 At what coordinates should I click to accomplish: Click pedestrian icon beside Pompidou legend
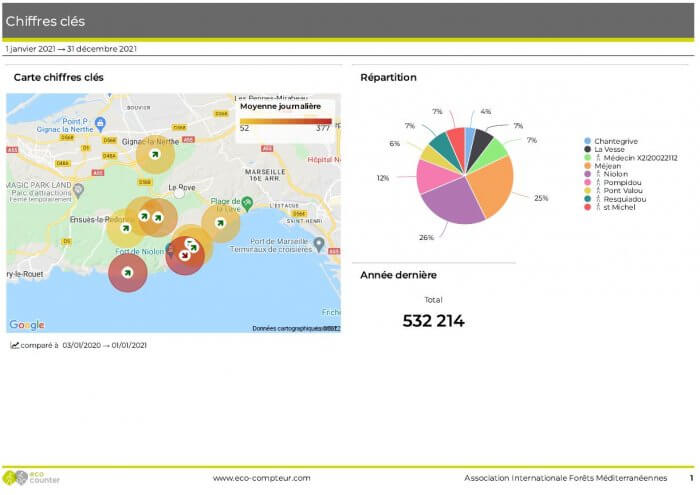point(598,183)
